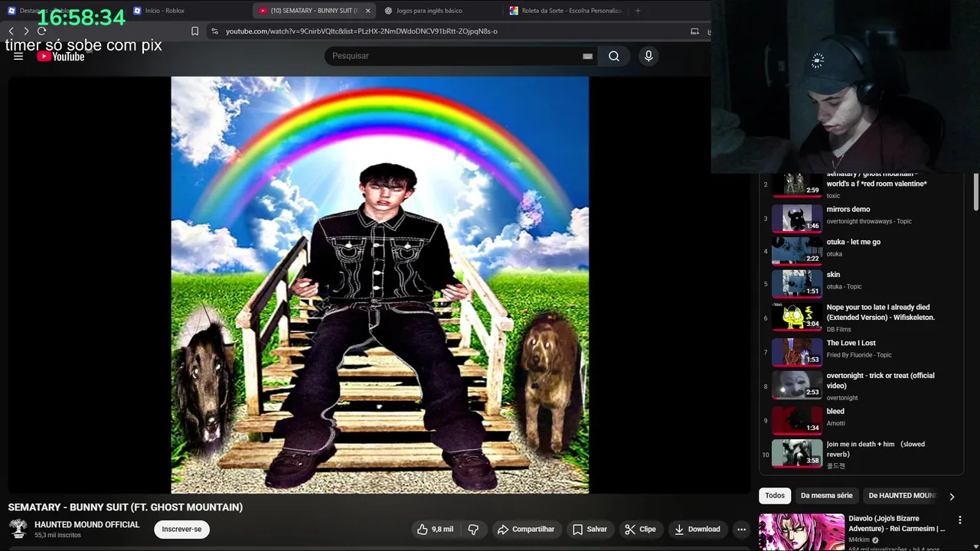Click the Inscrever-se subscribe button
Screen dimensions: 980x551
pyautogui.click(x=181, y=529)
